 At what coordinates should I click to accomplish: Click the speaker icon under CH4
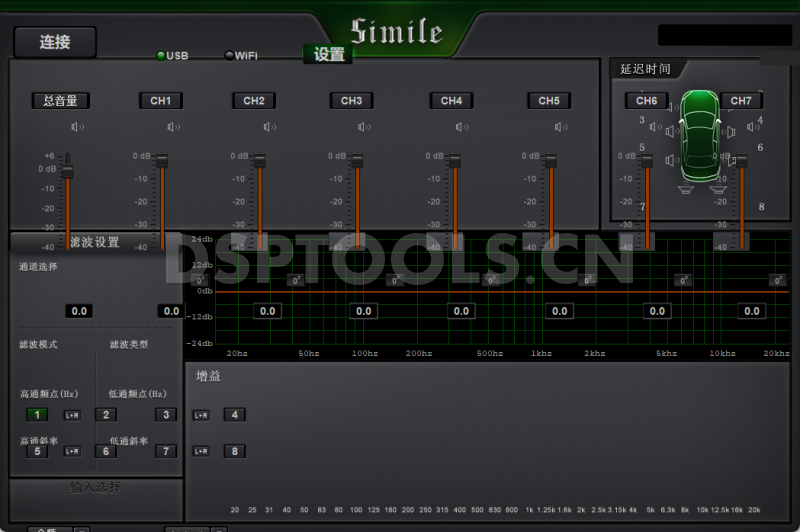tap(462, 127)
